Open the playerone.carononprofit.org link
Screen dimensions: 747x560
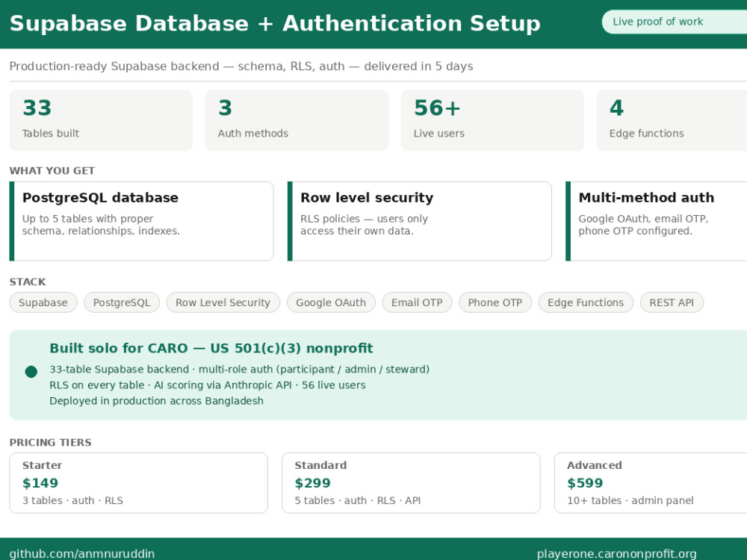(616, 554)
